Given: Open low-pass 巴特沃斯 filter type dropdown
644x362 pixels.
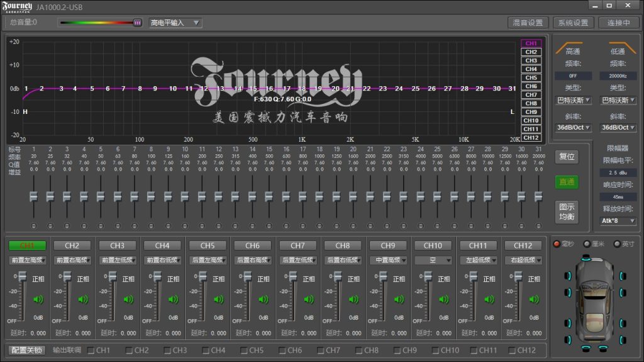Looking at the screenshot, I should pyautogui.click(x=618, y=100).
